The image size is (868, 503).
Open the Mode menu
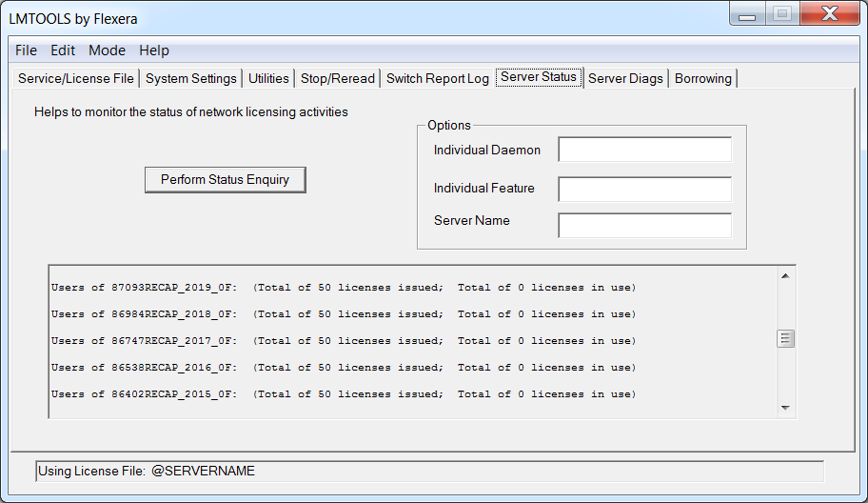coord(107,50)
